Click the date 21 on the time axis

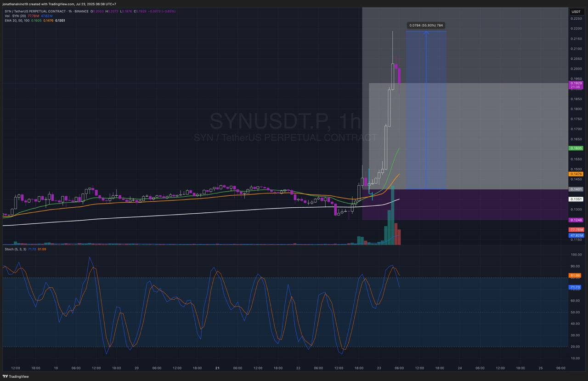[217, 368]
